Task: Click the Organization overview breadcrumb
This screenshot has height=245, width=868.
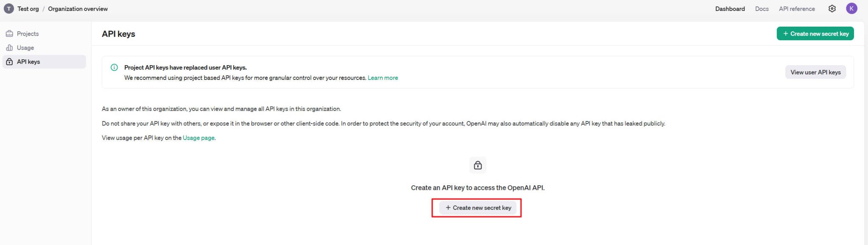Action: (x=78, y=8)
